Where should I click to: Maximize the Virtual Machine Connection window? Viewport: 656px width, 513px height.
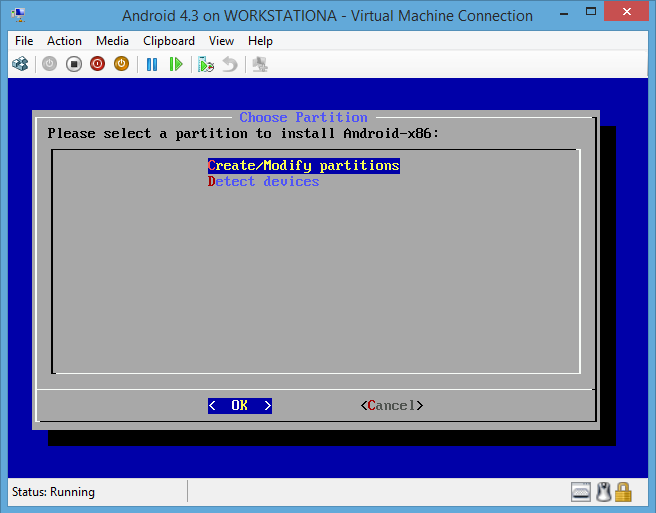pyautogui.click(x=591, y=12)
